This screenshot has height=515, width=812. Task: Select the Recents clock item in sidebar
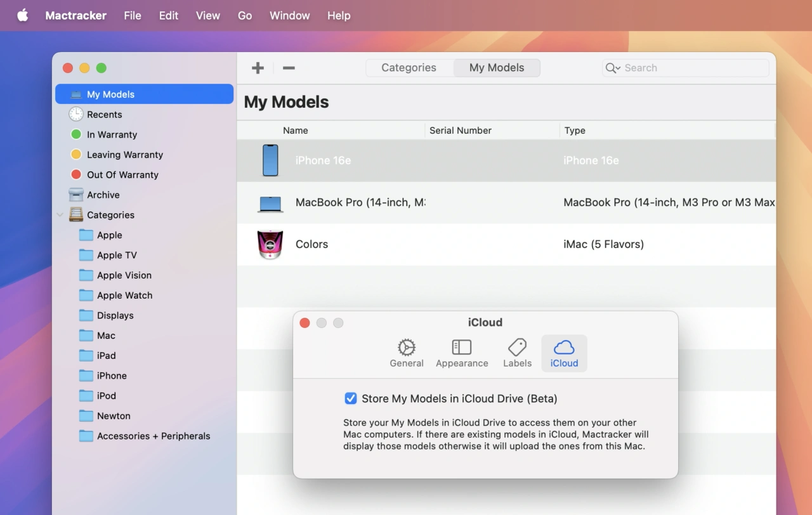pyautogui.click(x=104, y=115)
